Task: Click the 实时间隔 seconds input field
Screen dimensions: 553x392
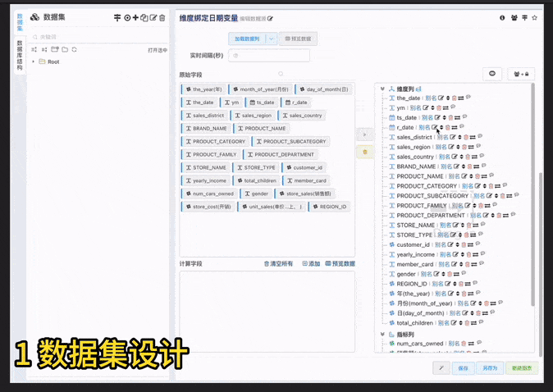Action: [269, 56]
